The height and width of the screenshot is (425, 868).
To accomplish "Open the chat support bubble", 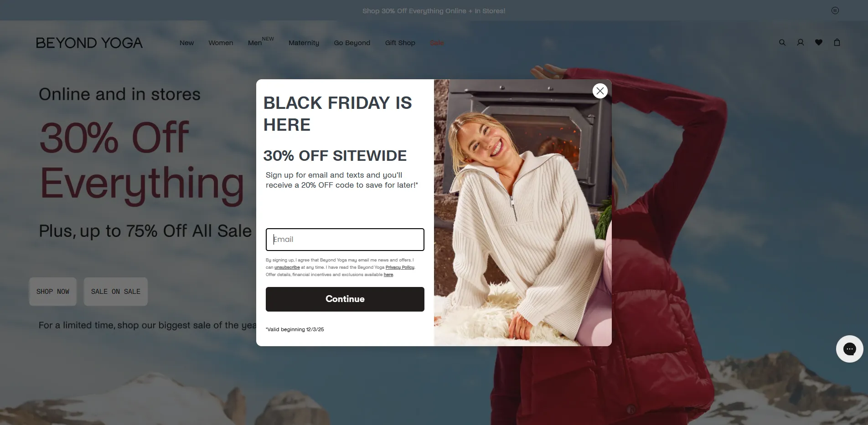I will [850, 349].
